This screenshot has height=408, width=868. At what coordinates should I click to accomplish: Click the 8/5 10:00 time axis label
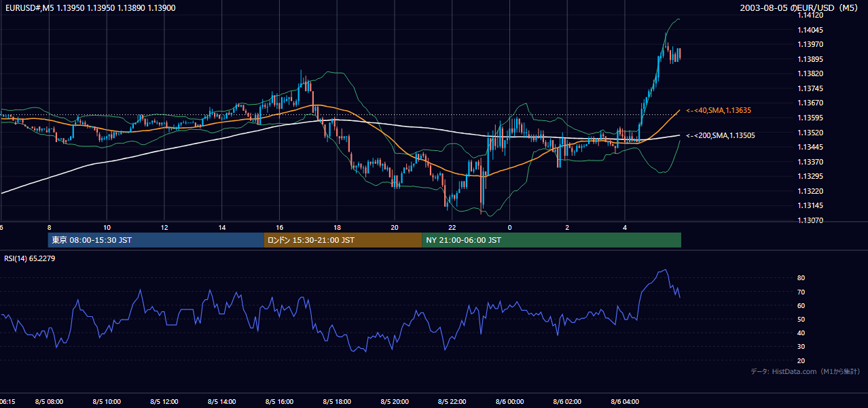tap(107, 401)
